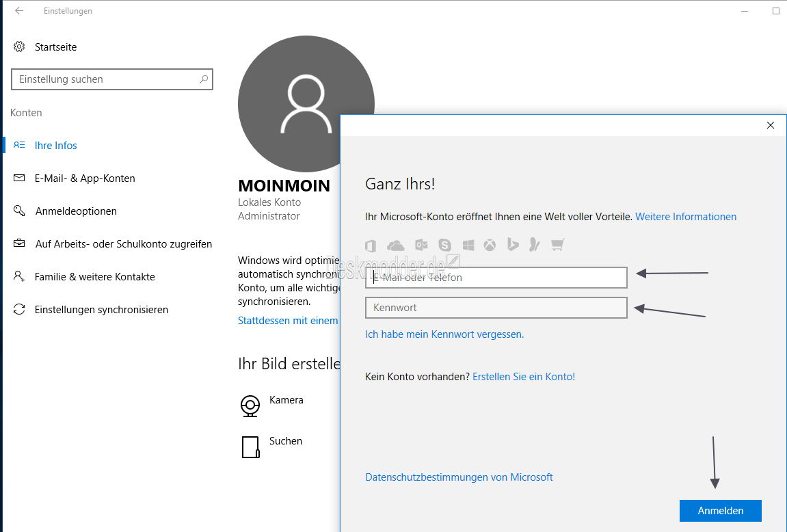Click the Office icon in dialog
This screenshot has height=532, width=787.
click(x=371, y=245)
